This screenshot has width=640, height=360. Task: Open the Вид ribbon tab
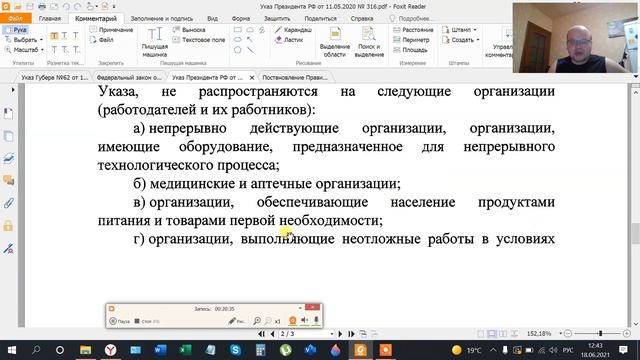click(x=212, y=18)
